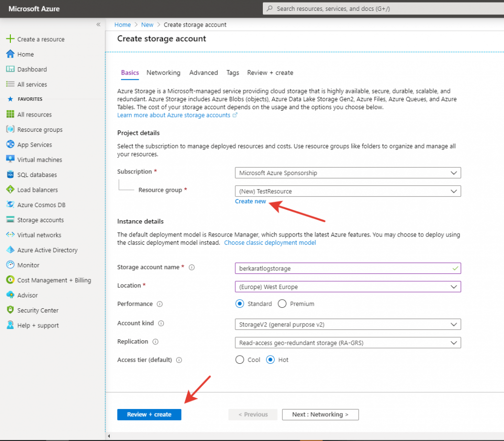Screen dimensions: 504x441
Task: Click info icon beside Storage account name
Action: (x=191, y=267)
